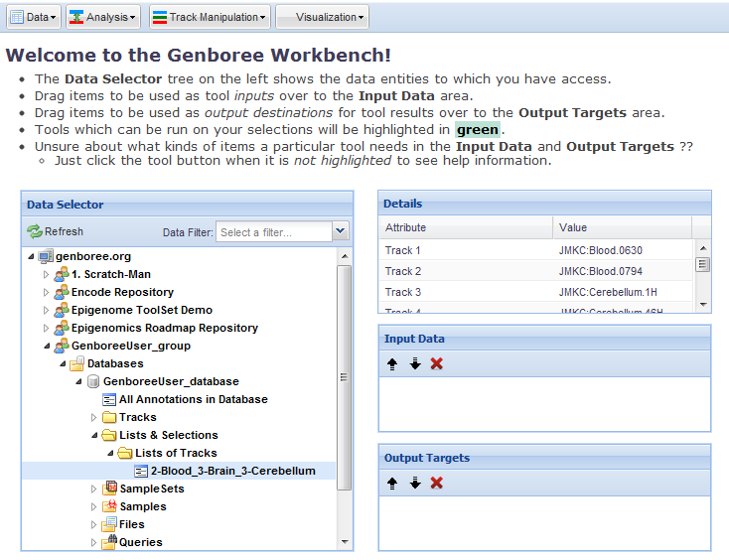Click the red X remove icon in Output Targets
This screenshot has height=560, width=729.
[437, 483]
